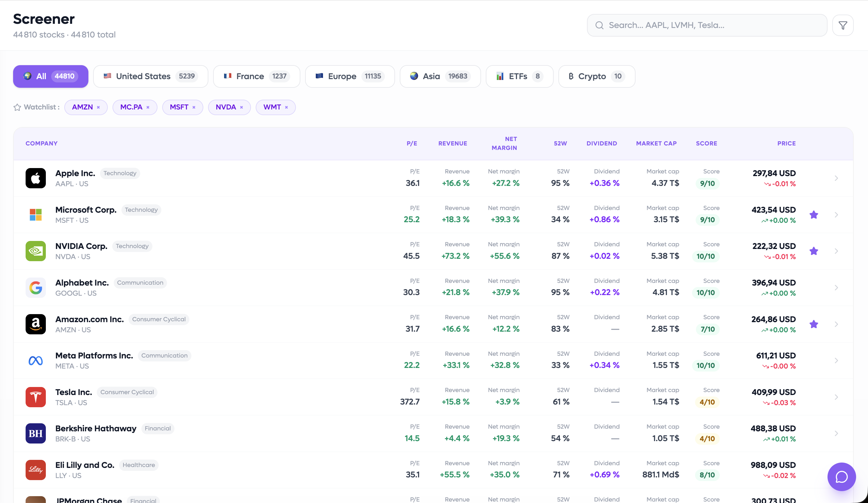Sort by the Dividend column header
Viewport: 868px width, 503px height.
pyautogui.click(x=601, y=143)
